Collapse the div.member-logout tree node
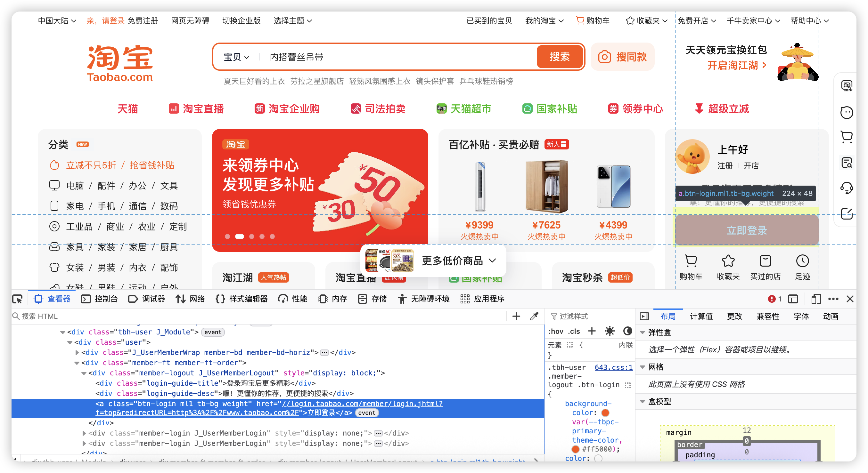 click(x=84, y=373)
